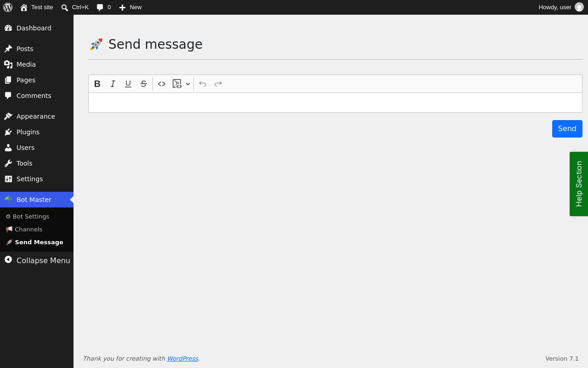Screen dimensions: 588x368
Task: Apply italic formatting in the editor
Action: (x=113, y=84)
